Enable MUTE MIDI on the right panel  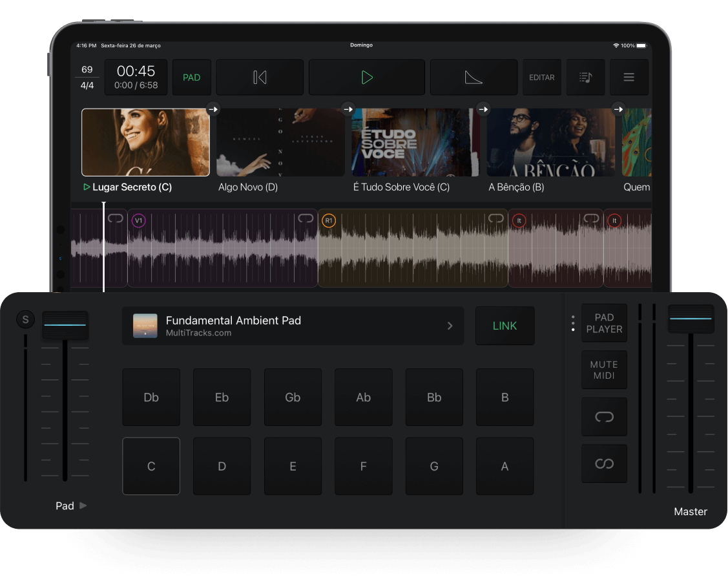pyautogui.click(x=604, y=369)
